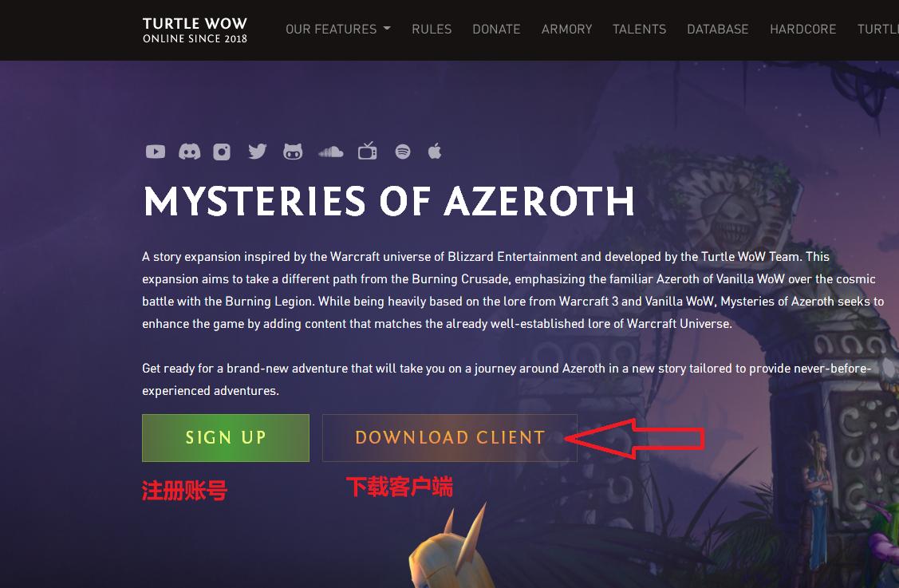
Task: Select Armory in the navigation bar
Action: click(x=566, y=29)
